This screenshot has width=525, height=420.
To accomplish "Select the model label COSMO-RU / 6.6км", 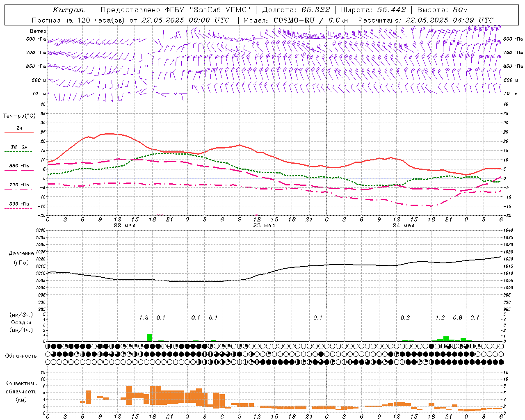I will coord(311,20).
